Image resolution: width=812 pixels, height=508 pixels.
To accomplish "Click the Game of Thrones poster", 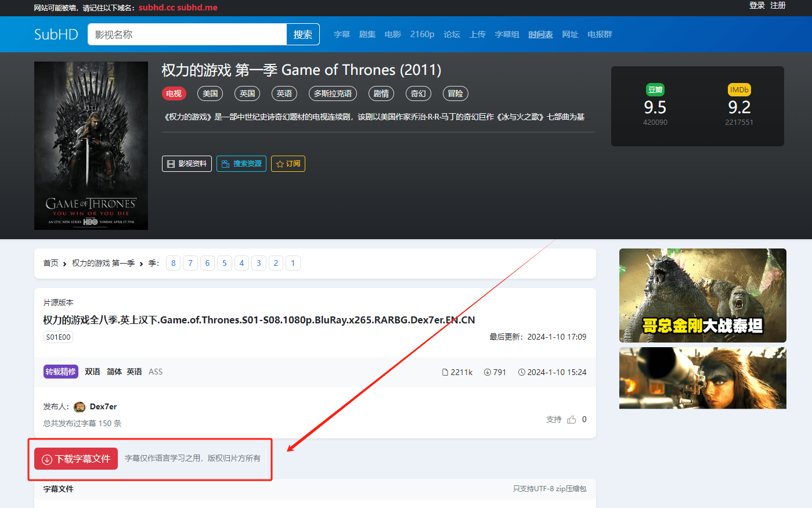I will point(91,145).
